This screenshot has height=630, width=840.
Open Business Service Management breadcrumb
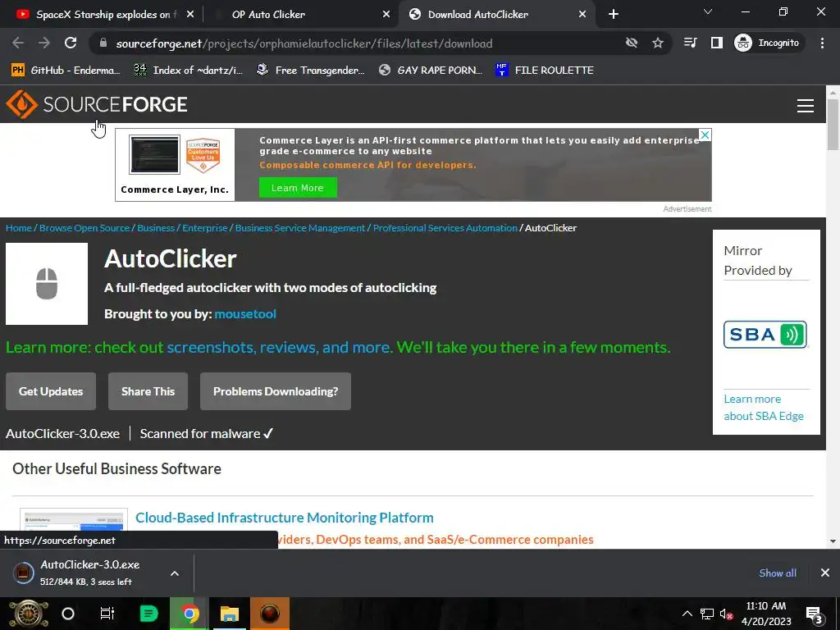tap(300, 228)
